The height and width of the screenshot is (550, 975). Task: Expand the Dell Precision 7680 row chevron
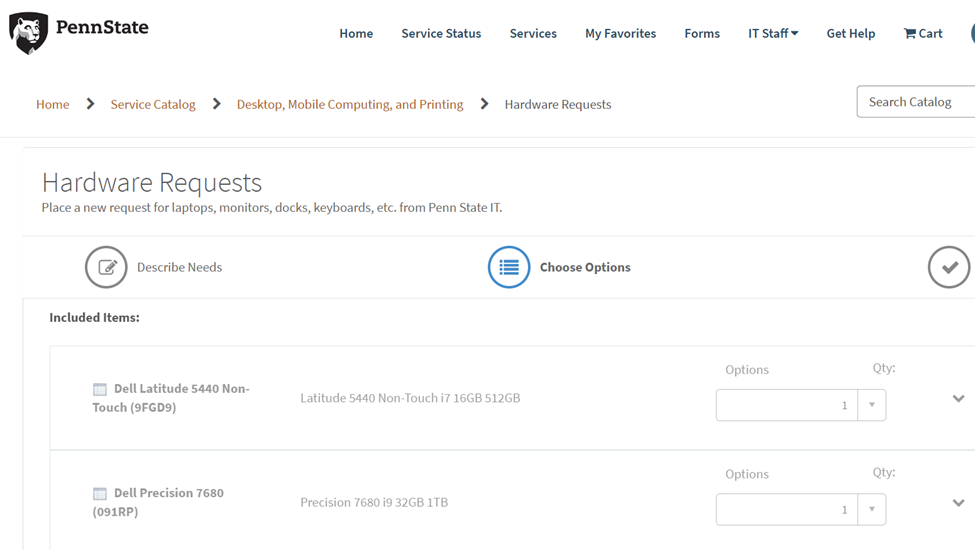pos(958,503)
